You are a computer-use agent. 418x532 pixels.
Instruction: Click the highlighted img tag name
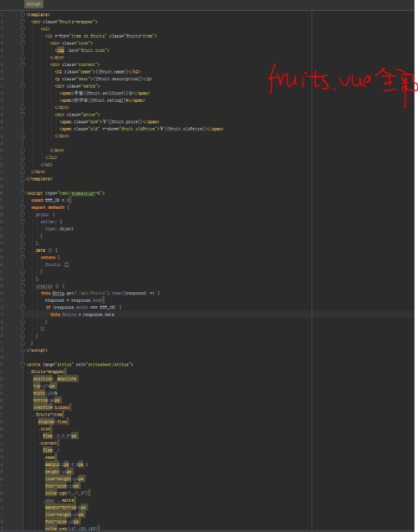(x=60, y=50)
